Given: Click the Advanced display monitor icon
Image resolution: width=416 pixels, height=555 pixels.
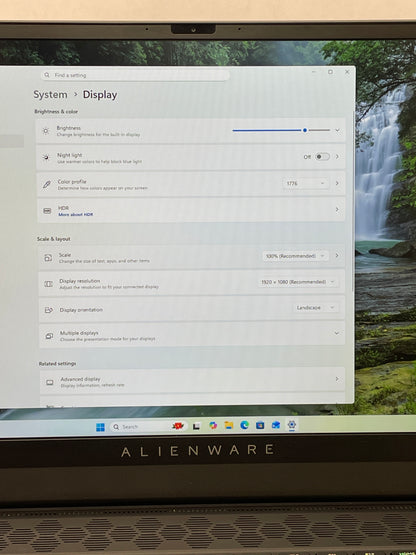Looking at the screenshot, I should coord(50,382).
